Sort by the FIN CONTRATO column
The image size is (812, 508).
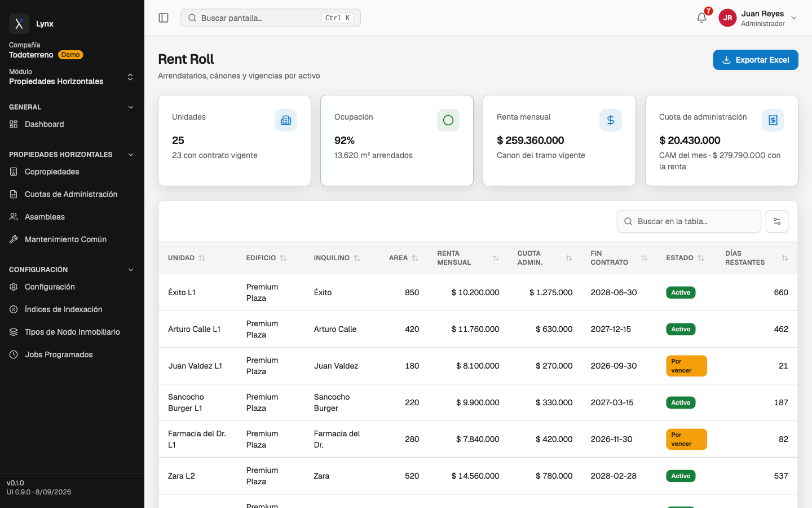[619, 258]
